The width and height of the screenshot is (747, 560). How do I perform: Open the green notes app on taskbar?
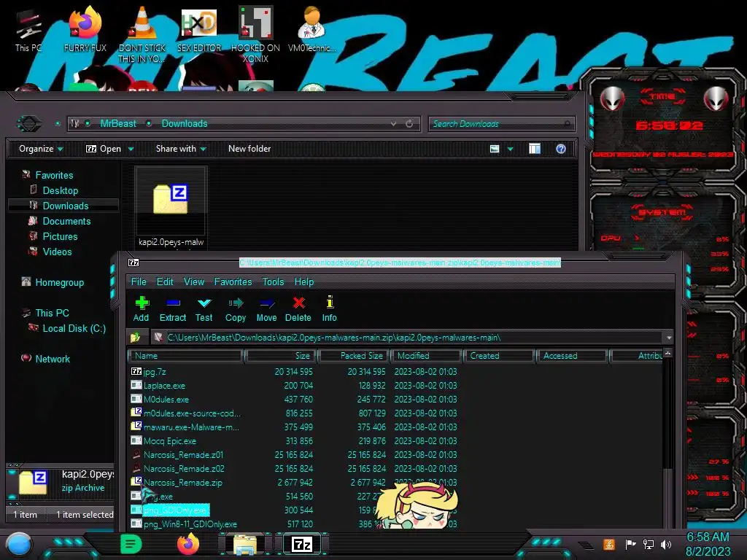[131, 544]
